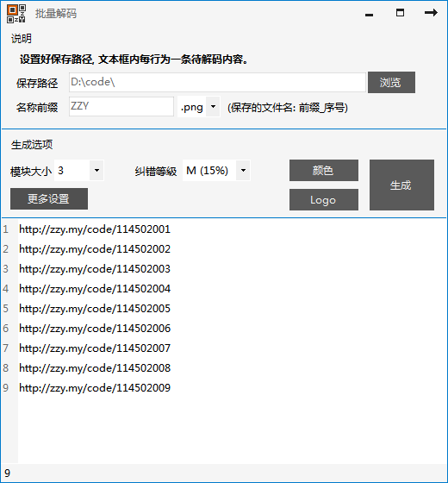Click the 保存路径 input field
448x483 pixels.
[217, 82]
